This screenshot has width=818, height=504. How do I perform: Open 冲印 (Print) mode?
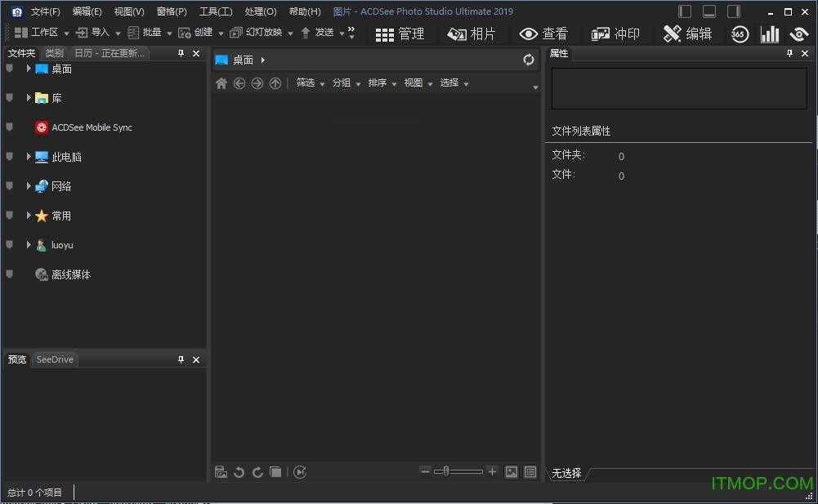(618, 33)
